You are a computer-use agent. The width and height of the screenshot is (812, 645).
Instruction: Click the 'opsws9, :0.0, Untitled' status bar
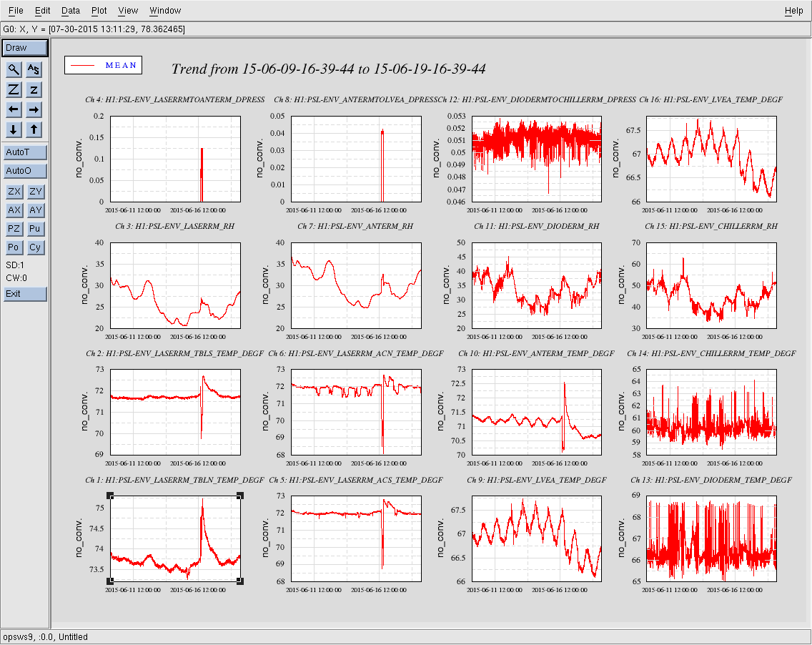pos(46,637)
